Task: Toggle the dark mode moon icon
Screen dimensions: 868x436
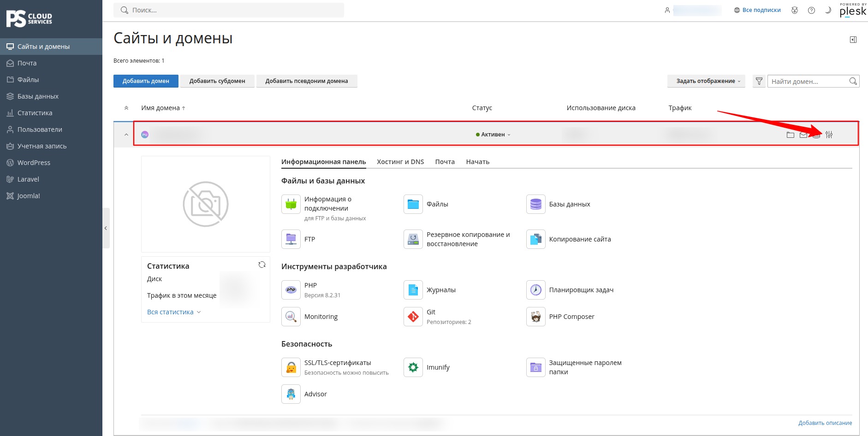Action: point(828,10)
